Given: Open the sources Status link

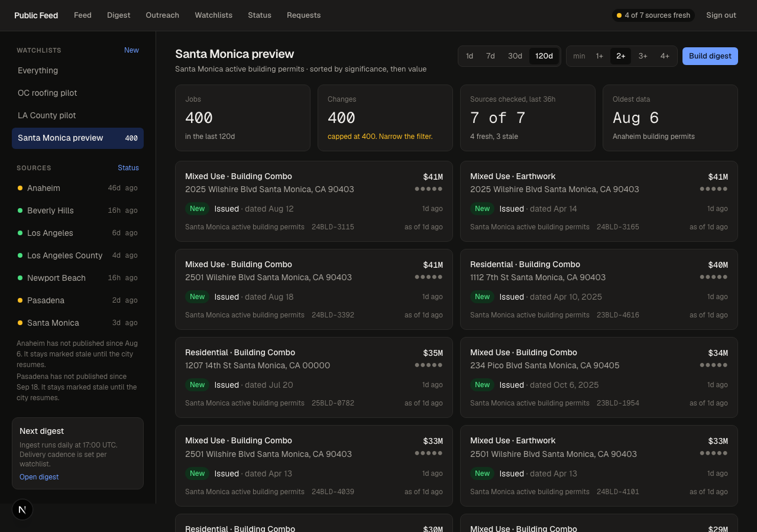Looking at the screenshot, I should coord(128,168).
